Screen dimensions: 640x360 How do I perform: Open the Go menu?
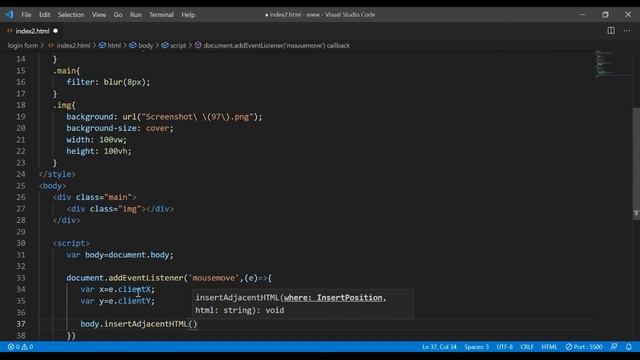point(118,15)
